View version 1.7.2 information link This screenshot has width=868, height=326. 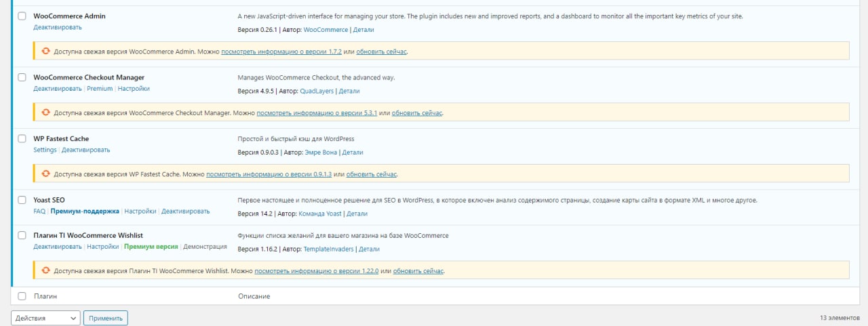tap(281, 52)
